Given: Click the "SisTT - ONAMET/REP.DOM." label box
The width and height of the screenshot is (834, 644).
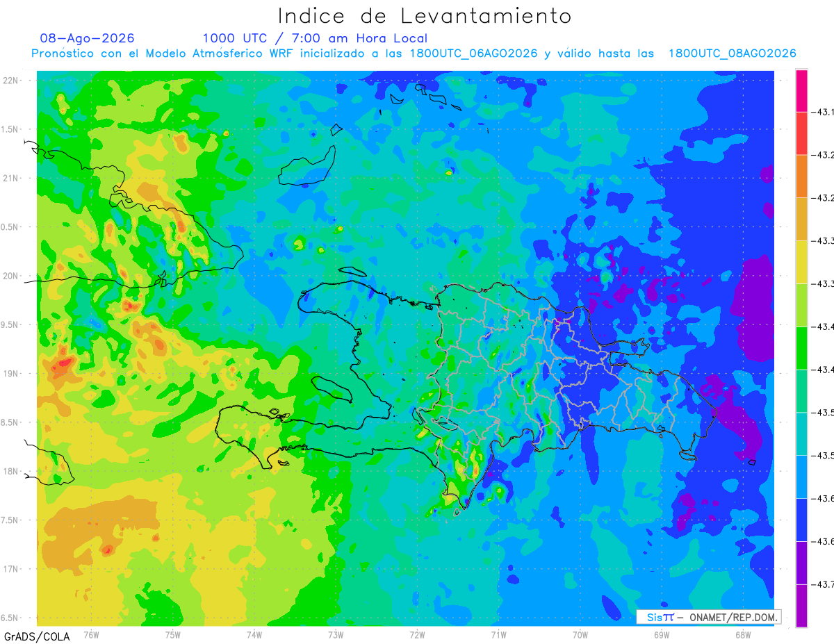Looking at the screenshot, I should tap(708, 617).
